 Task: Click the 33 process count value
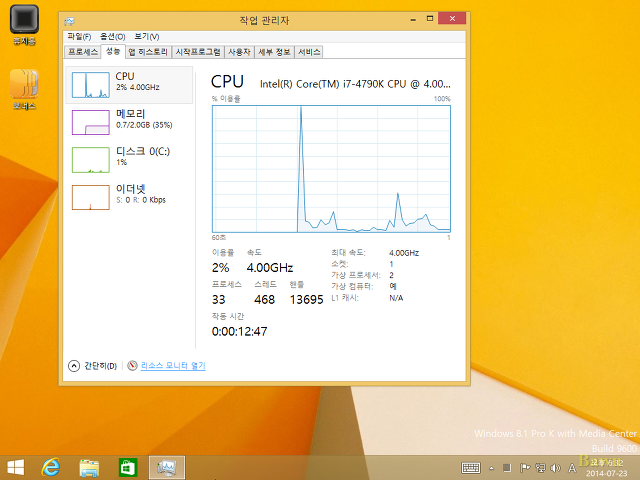click(218, 300)
